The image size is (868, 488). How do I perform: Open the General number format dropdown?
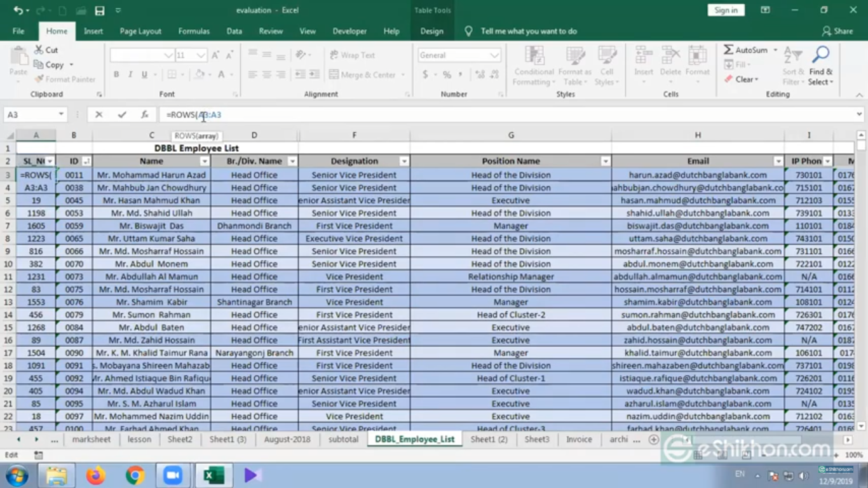[x=494, y=55]
